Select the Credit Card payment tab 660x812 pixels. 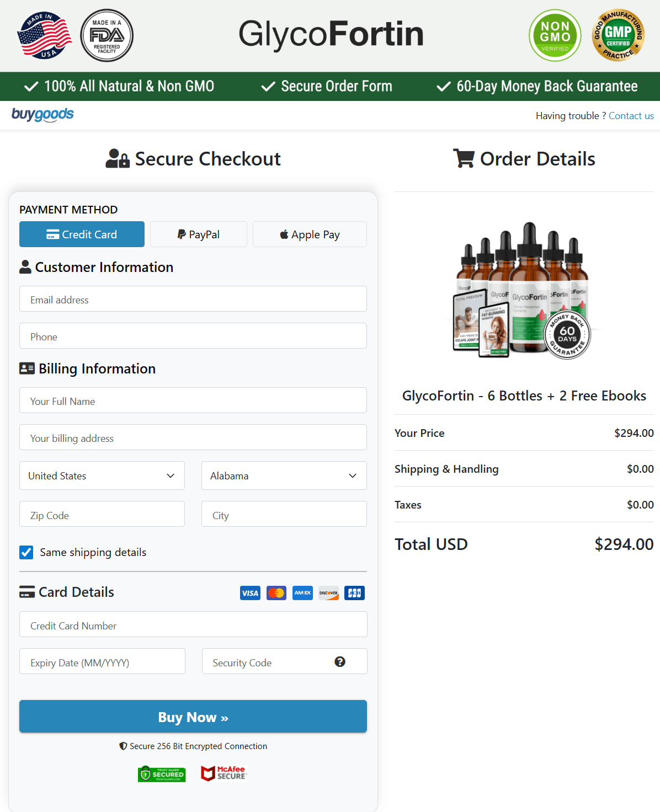81,234
